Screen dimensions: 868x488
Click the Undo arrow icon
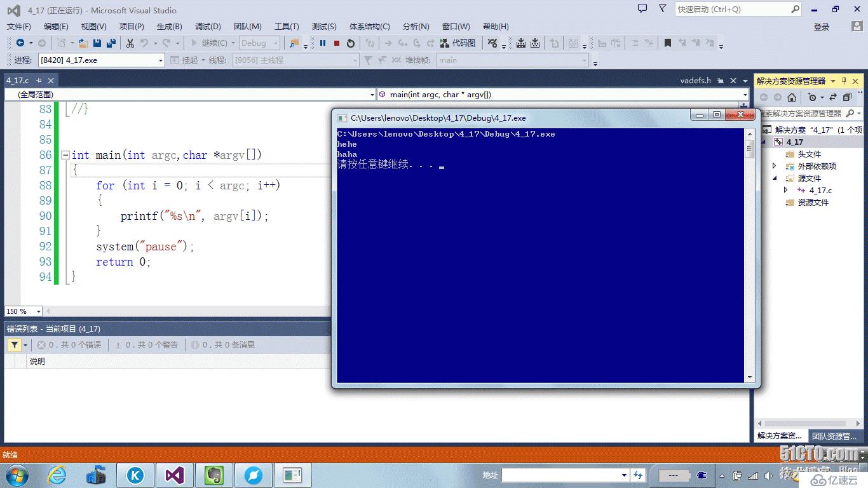click(144, 43)
